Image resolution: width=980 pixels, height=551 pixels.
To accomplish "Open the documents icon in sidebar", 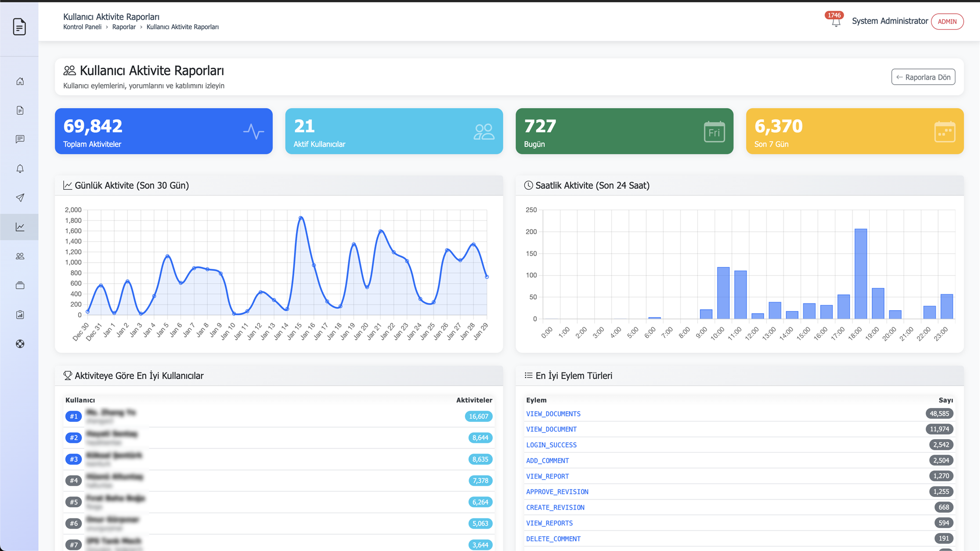I will (x=20, y=111).
